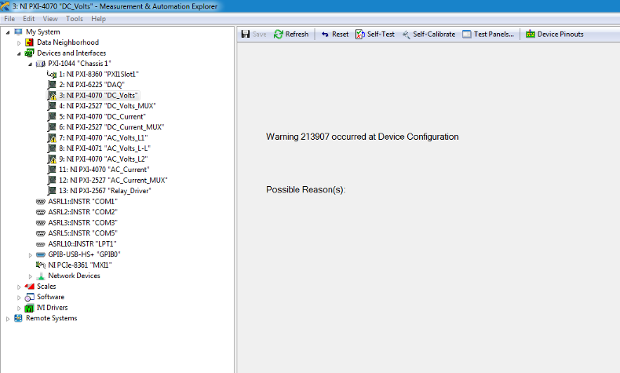Expand the Scales node
Viewport: 620px width, 373px height.
(19, 287)
